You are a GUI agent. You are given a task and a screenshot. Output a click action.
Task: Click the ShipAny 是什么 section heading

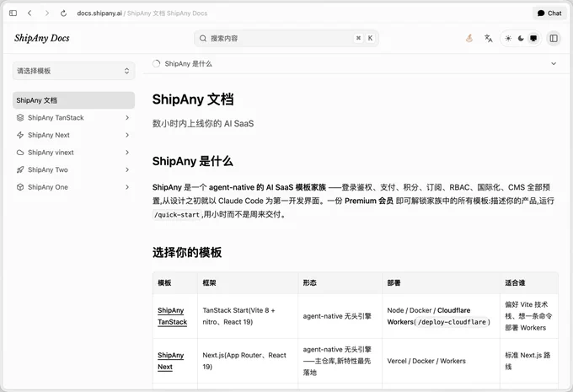193,161
